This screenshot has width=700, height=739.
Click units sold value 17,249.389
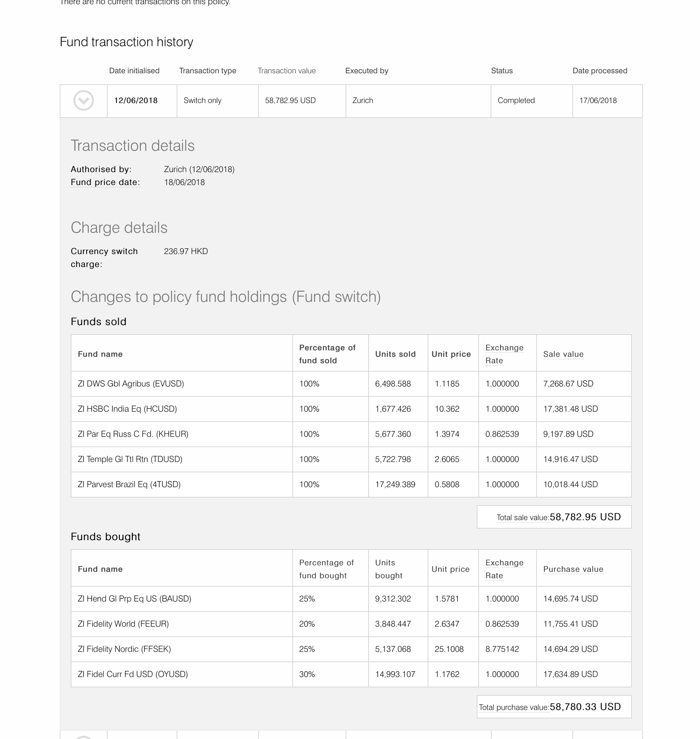point(395,484)
